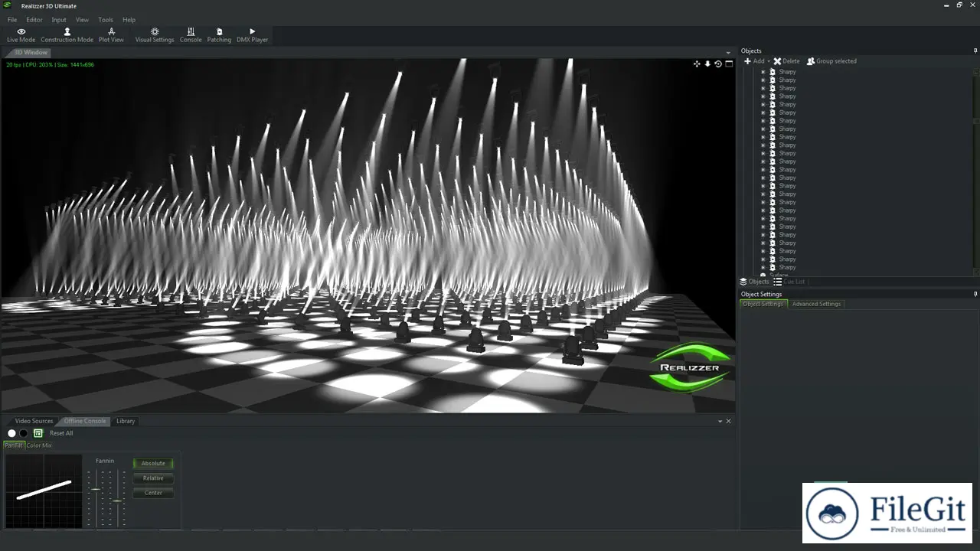Click the fps and CPU status text
The width and height of the screenshot is (980, 551).
point(50,64)
